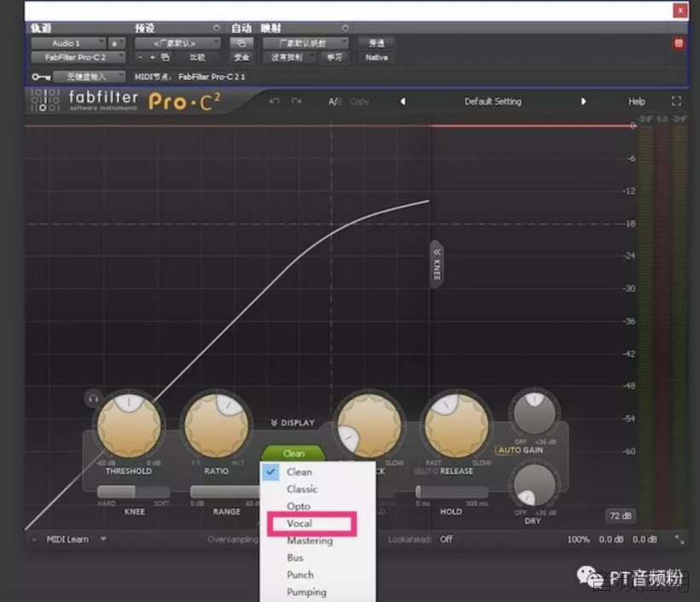
Task: Click the 72 dB display range button
Action: tap(620, 516)
